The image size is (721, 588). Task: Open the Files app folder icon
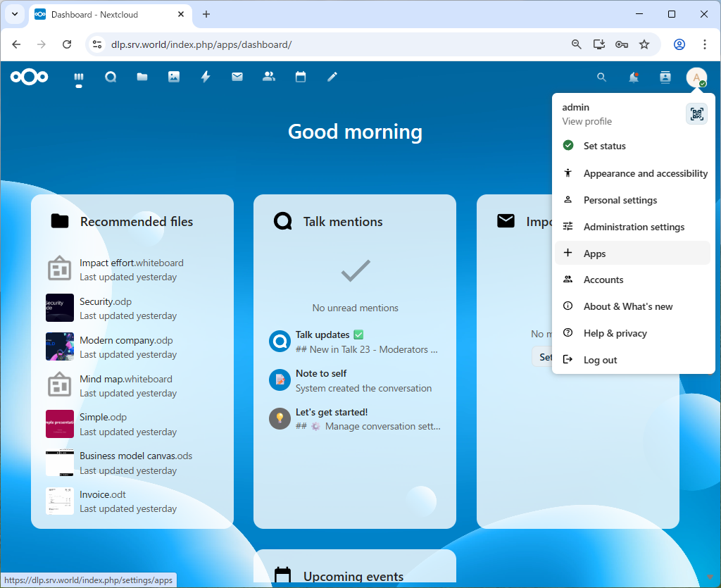[142, 77]
